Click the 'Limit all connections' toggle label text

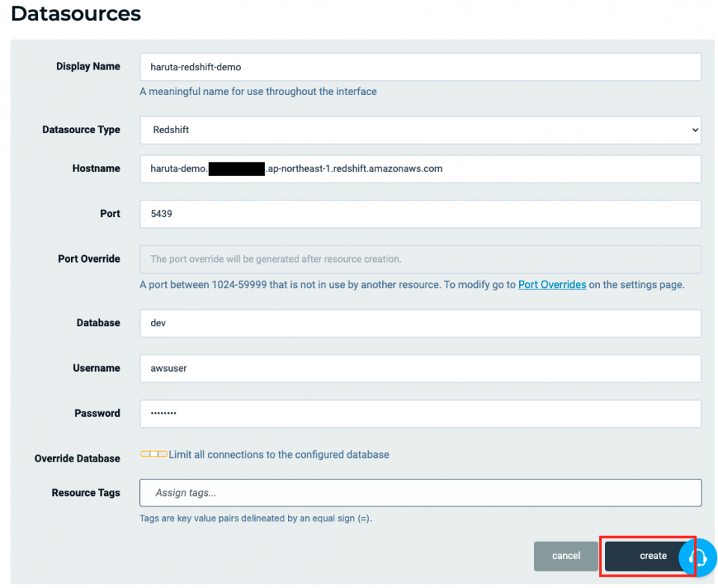[x=278, y=455]
